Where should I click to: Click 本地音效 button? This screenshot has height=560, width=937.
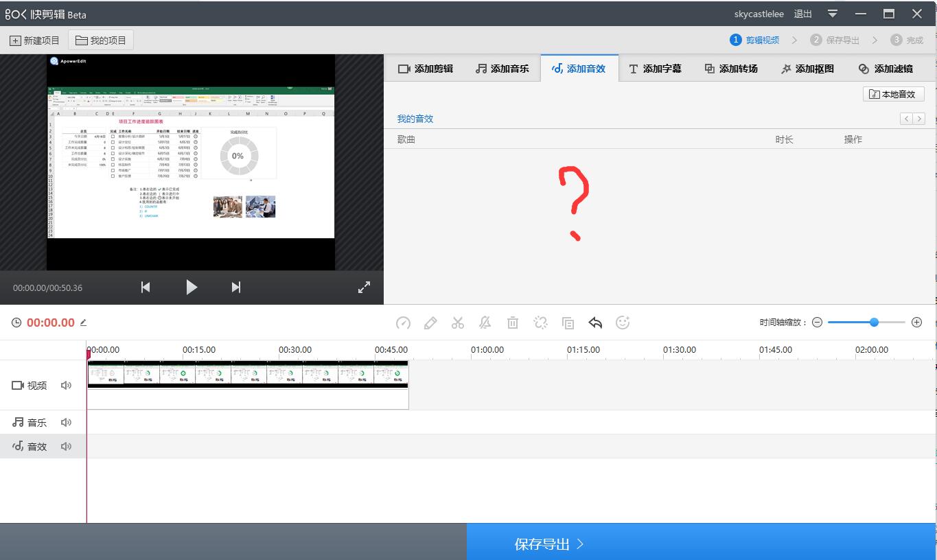tap(894, 94)
